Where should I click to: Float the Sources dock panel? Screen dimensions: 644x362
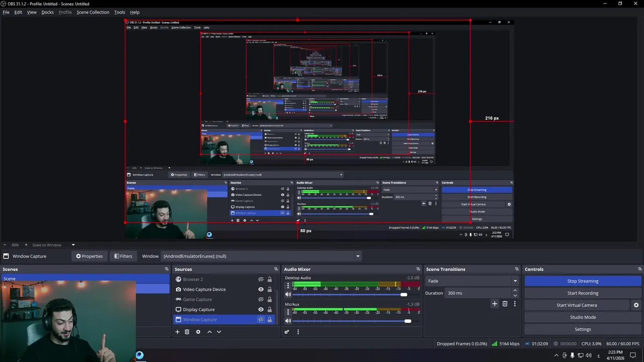pos(276,269)
